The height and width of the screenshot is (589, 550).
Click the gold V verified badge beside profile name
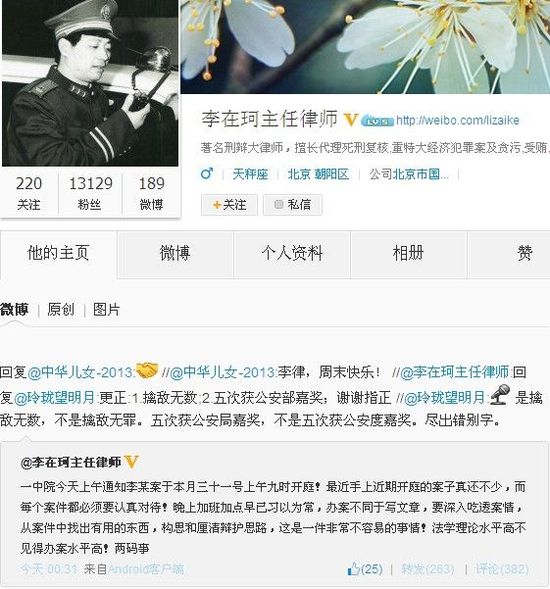(x=351, y=120)
